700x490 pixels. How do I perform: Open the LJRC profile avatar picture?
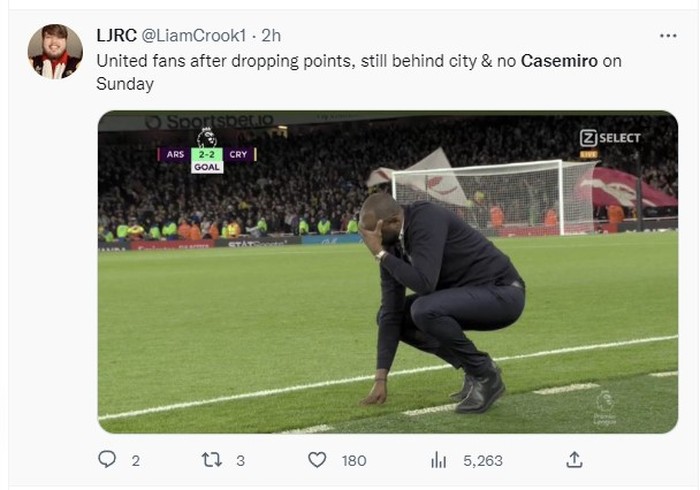(x=55, y=51)
